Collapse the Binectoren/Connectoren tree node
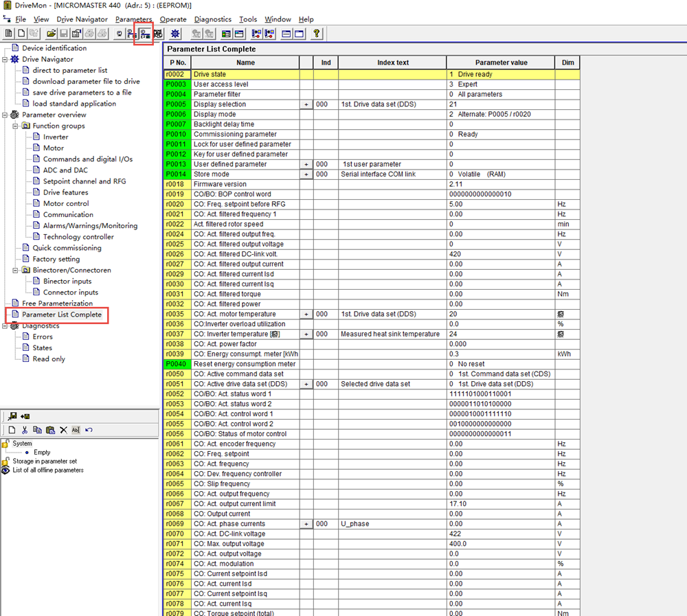 pos(15,271)
